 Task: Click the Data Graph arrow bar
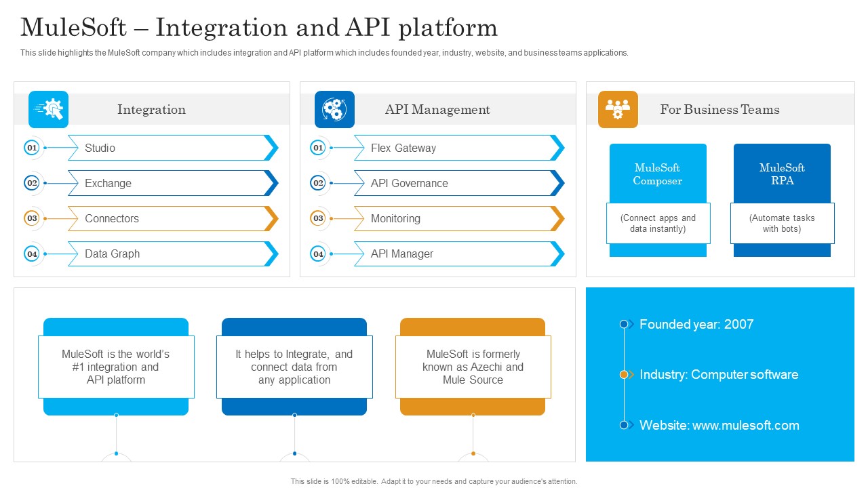click(173, 253)
